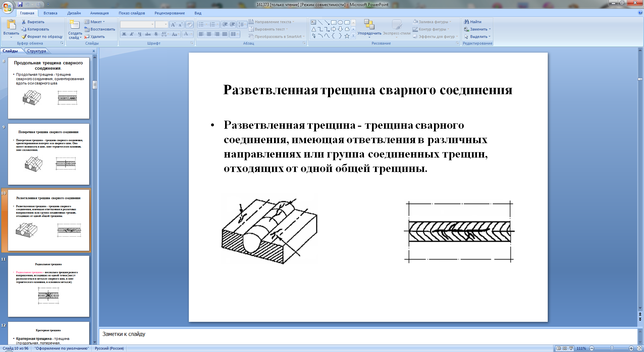Click the zoom in plus button
This screenshot has height=352, width=644.
coord(631,348)
